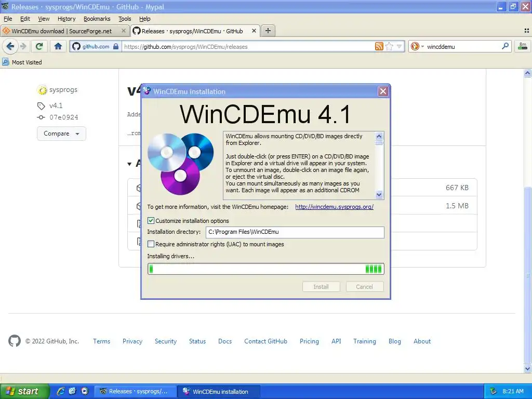Reload the page with the refresh icon

39,46
